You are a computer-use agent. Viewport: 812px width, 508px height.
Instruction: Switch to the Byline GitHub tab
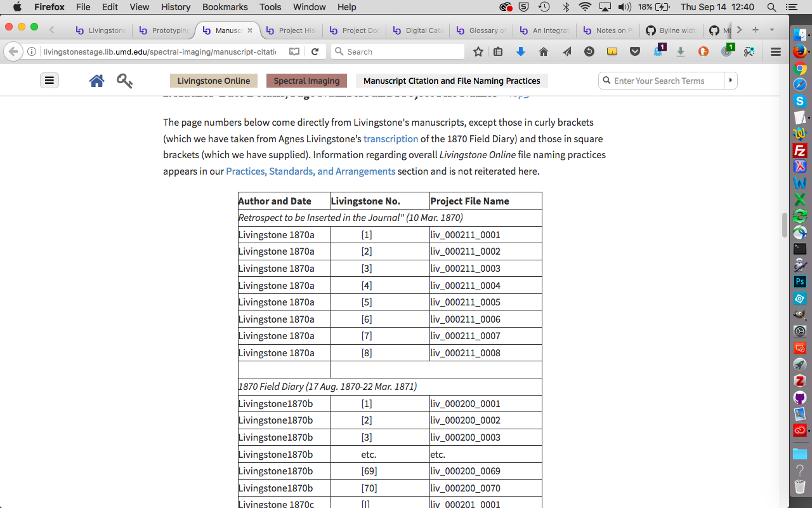point(671,30)
